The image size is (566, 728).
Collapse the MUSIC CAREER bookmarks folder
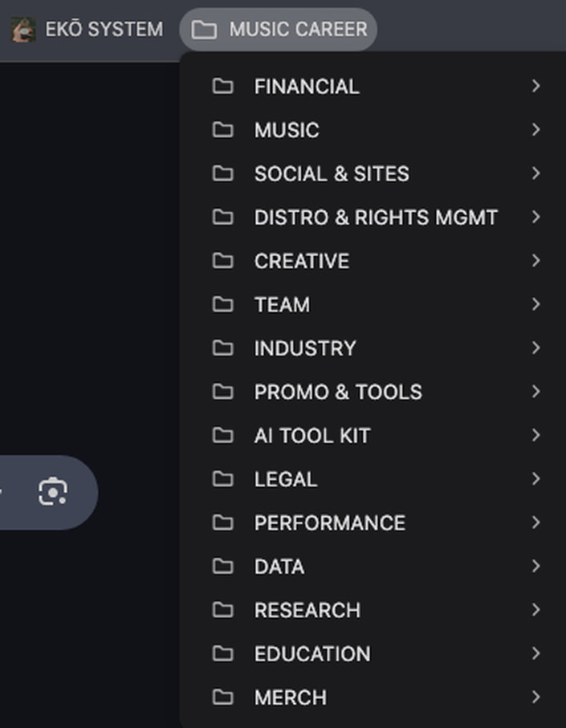tap(278, 29)
